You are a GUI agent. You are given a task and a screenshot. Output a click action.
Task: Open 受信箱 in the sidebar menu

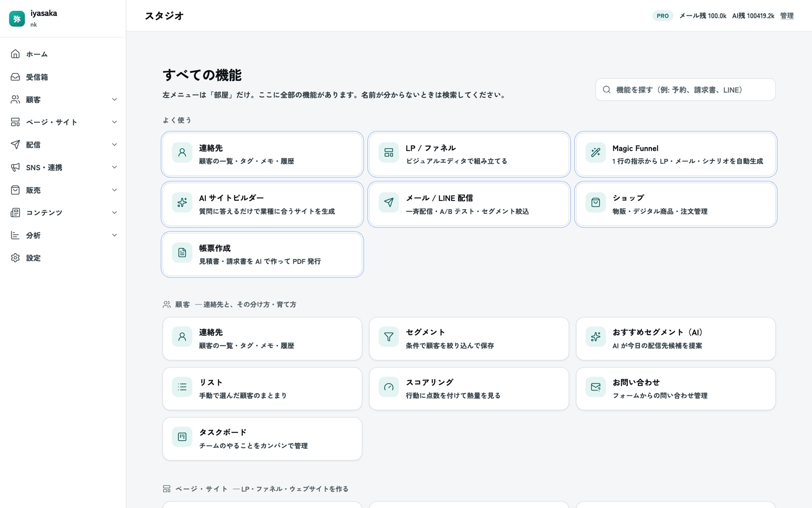pyautogui.click(x=63, y=77)
